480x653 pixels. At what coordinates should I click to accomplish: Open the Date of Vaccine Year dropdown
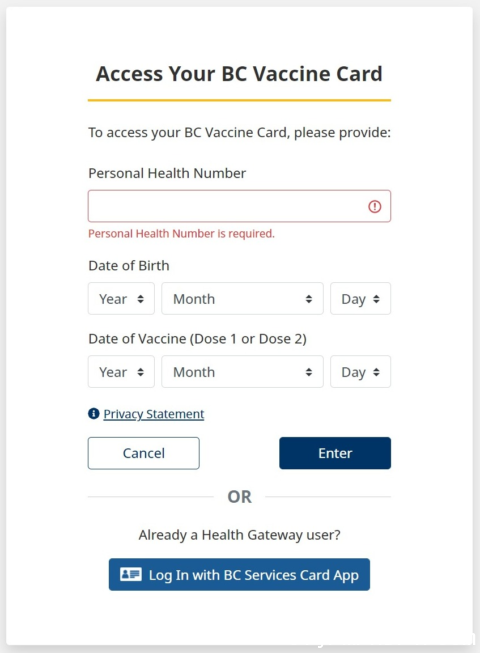tap(121, 371)
